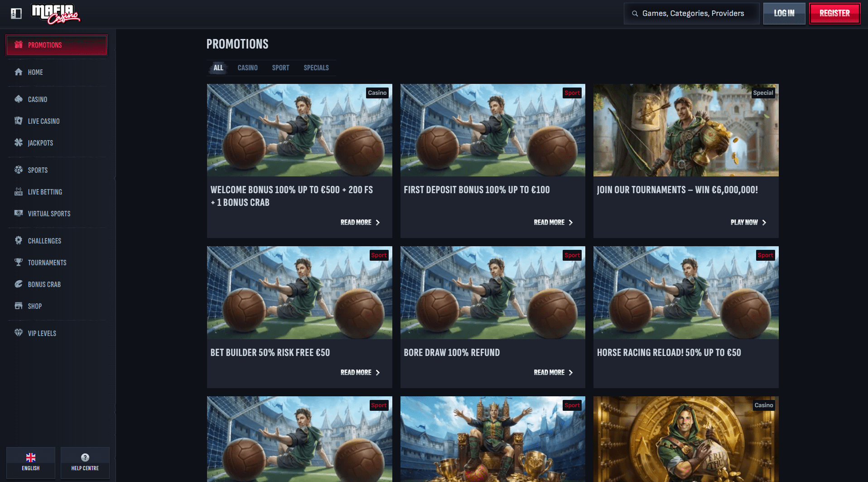868x482 pixels.
Task: Open the First Deposit Bonus promotion image
Action: point(493,130)
